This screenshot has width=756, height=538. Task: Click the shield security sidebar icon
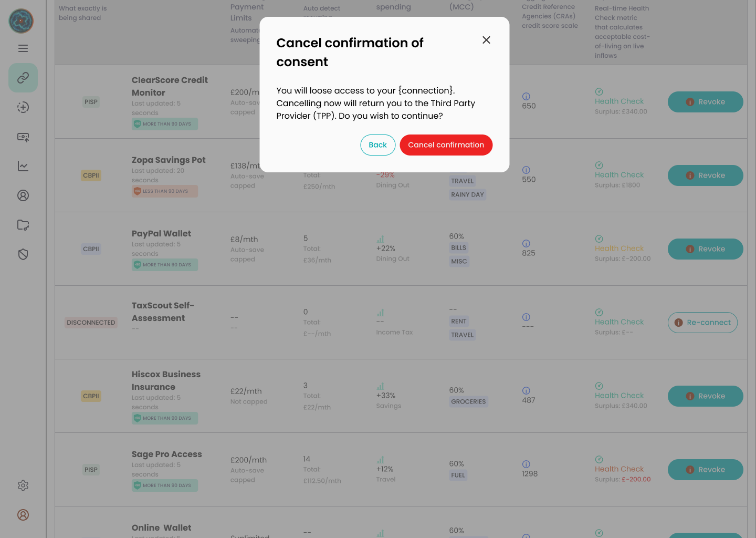(23, 254)
